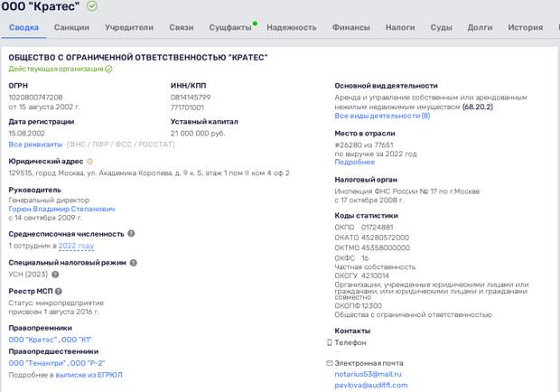560x392 pixels.
Task: Click the capital amount 21 000 000 руб.
Action: pos(198,134)
